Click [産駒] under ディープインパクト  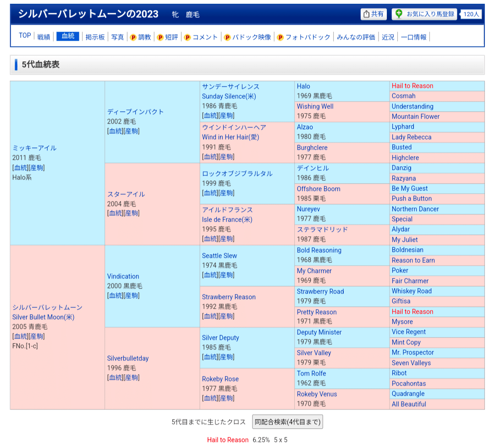pyautogui.click(x=132, y=131)
